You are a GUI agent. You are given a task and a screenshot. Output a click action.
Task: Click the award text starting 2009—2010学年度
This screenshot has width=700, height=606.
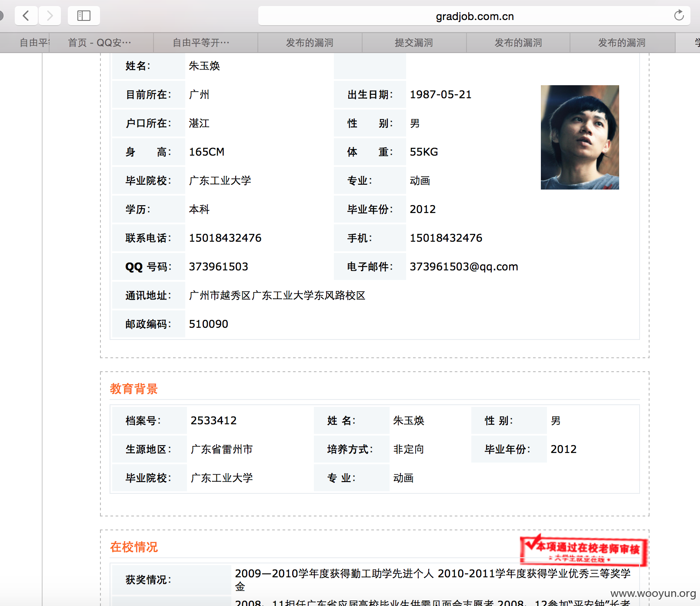coord(433,580)
